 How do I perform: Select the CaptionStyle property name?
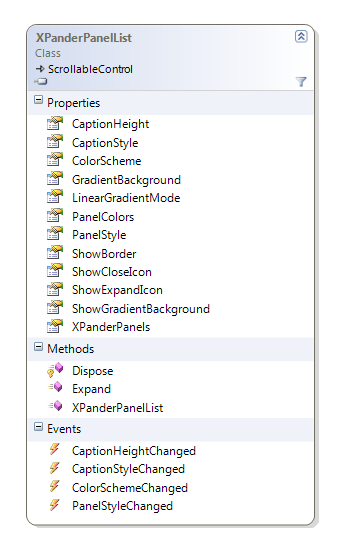click(x=105, y=143)
